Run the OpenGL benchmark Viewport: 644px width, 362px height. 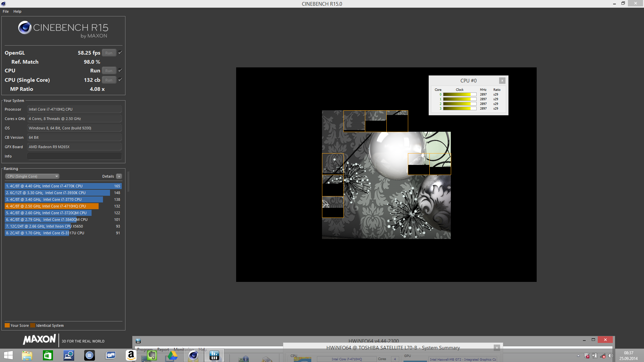point(109,53)
